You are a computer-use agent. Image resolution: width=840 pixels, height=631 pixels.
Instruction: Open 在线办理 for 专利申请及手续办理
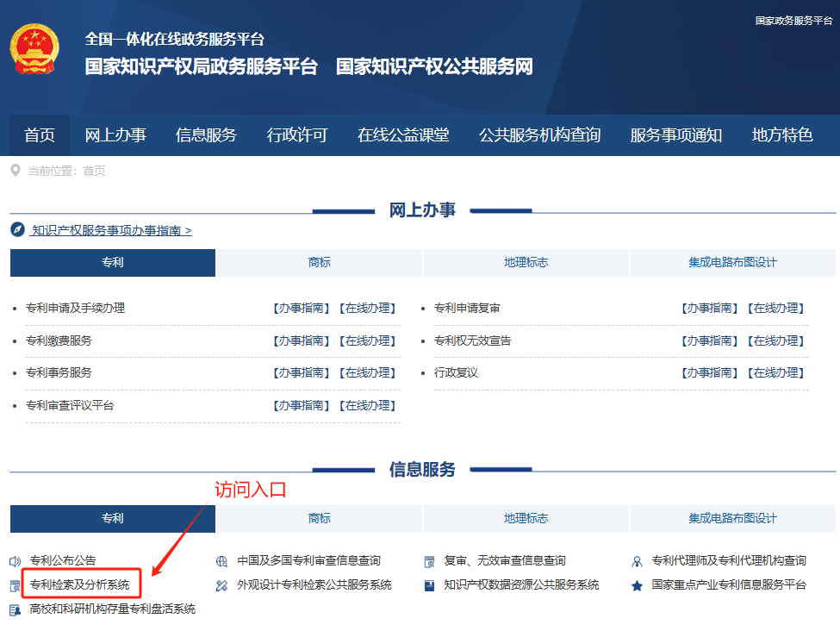(x=368, y=309)
